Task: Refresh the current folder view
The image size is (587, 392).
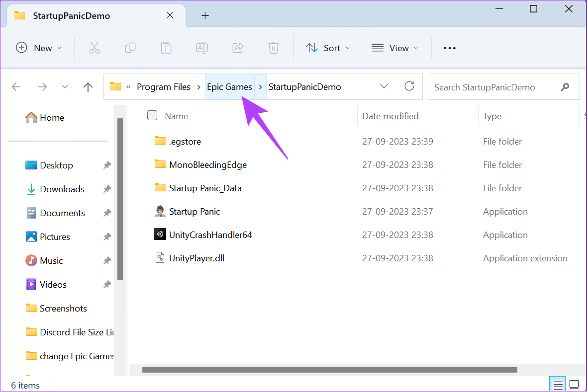Action: click(x=409, y=86)
